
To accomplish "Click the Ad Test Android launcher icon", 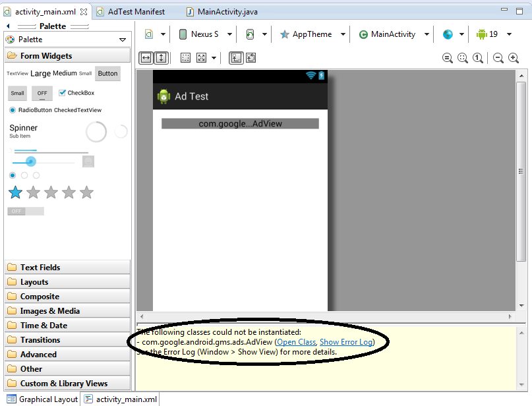I will [164, 97].
